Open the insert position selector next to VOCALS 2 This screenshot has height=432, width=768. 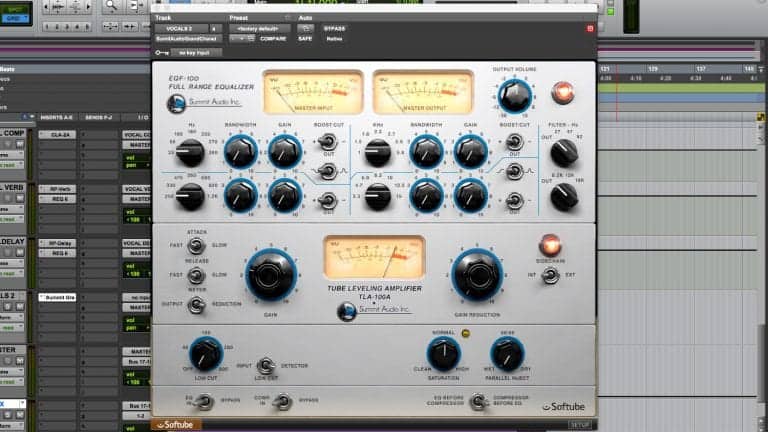pyautogui.click(x=216, y=29)
